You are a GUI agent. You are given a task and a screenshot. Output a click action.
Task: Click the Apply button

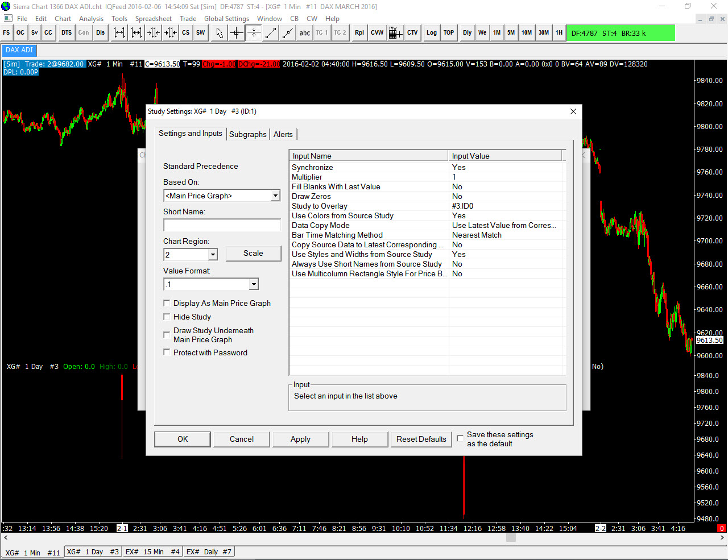(x=300, y=439)
